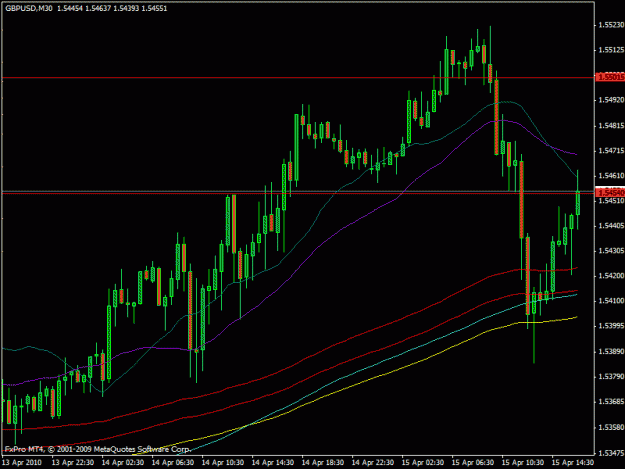This screenshot has height=469, width=625.
Task: Click the 1.55125 price axis value
Action: (x=611, y=50)
